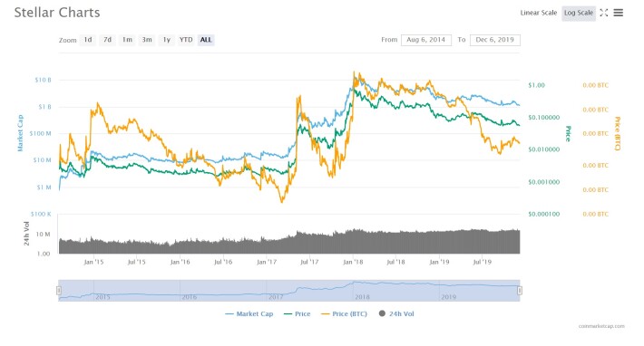Toggle Market Cap series in legend
The height and width of the screenshot is (346, 644).
point(249,314)
